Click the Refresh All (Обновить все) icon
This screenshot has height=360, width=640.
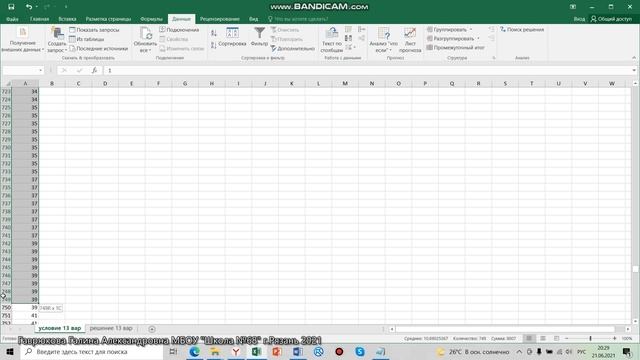tap(145, 40)
